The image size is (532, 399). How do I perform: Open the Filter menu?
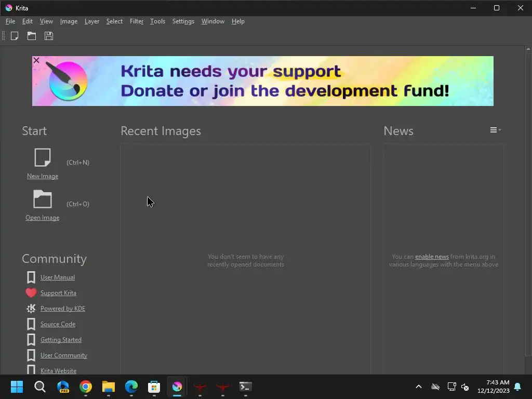point(137,21)
